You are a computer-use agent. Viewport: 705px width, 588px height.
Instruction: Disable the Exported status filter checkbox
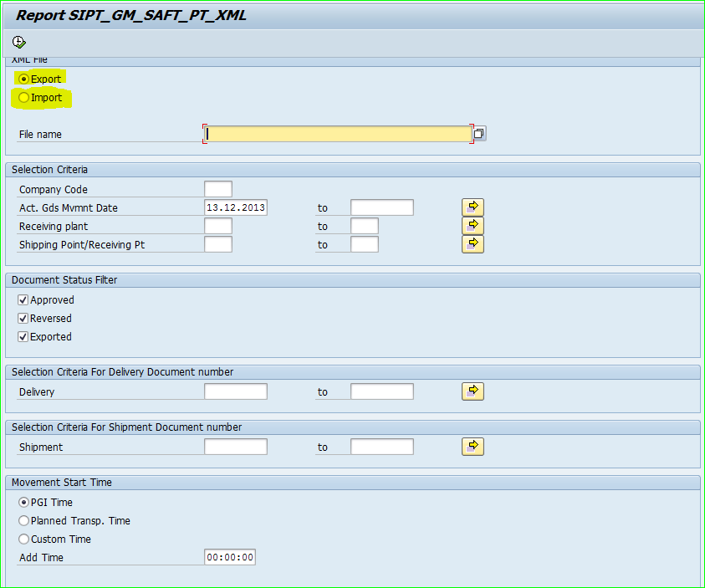pos(23,337)
